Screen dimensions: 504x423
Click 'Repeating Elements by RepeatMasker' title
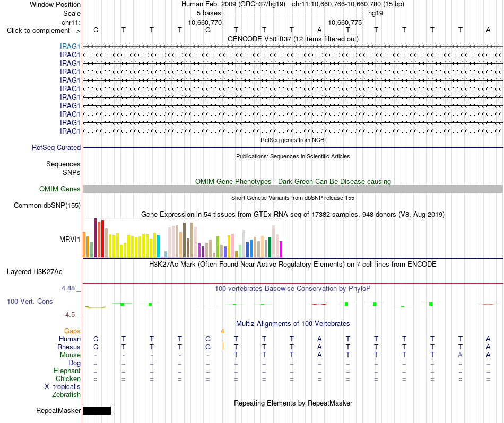[x=293, y=403]
